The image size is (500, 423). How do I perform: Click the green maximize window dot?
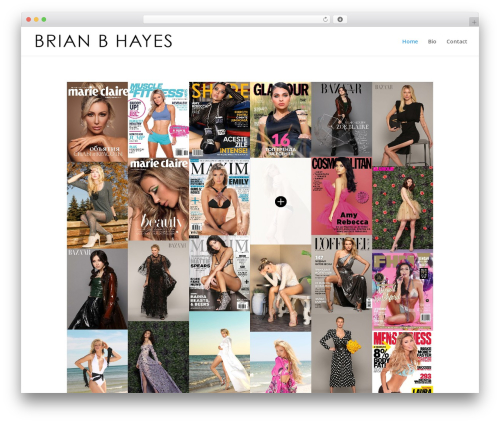point(44,19)
